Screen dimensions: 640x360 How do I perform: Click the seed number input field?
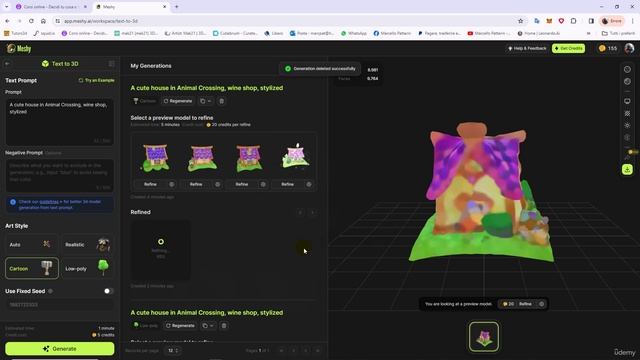60,305
